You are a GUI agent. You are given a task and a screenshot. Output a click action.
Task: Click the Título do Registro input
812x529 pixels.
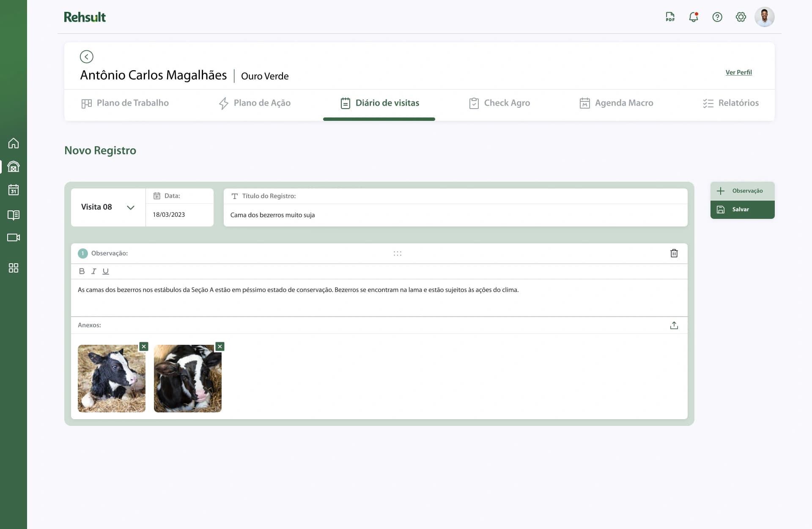point(455,215)
